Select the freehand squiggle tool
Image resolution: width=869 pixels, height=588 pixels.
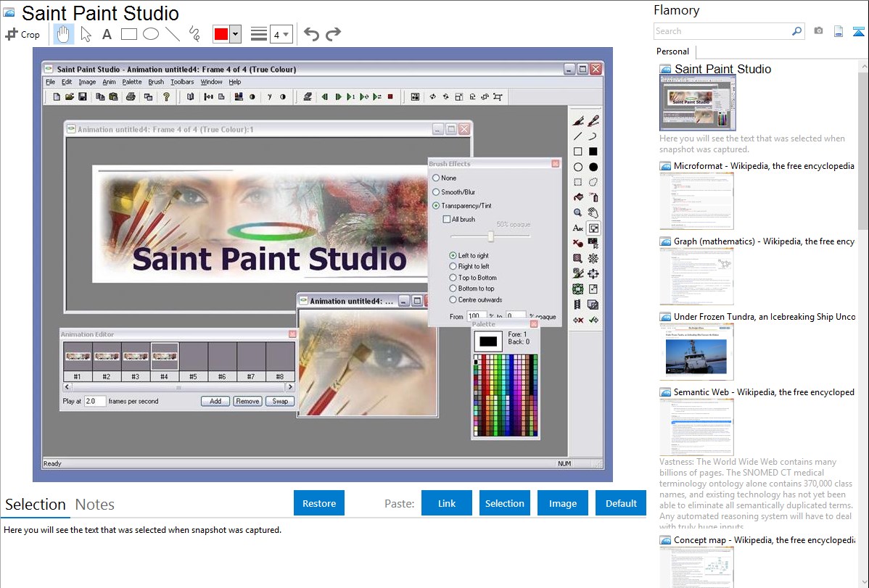coord(194,34)
